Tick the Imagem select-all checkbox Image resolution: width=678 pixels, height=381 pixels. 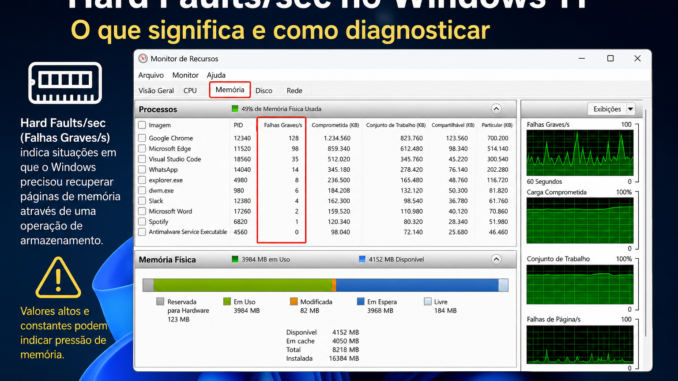pyautogui.click(x=142, y=125)
